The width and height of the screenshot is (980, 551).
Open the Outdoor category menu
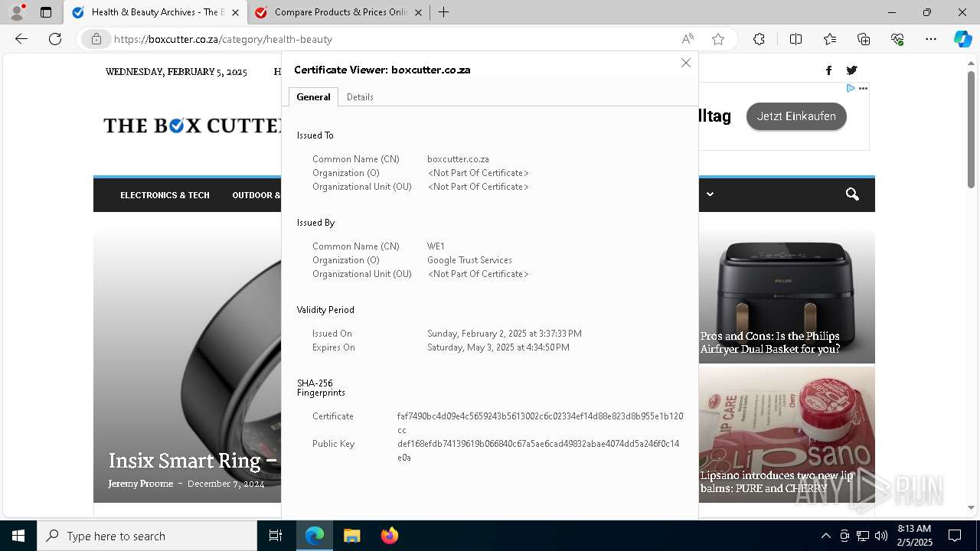pyautogui.click(x=256, y=195)
